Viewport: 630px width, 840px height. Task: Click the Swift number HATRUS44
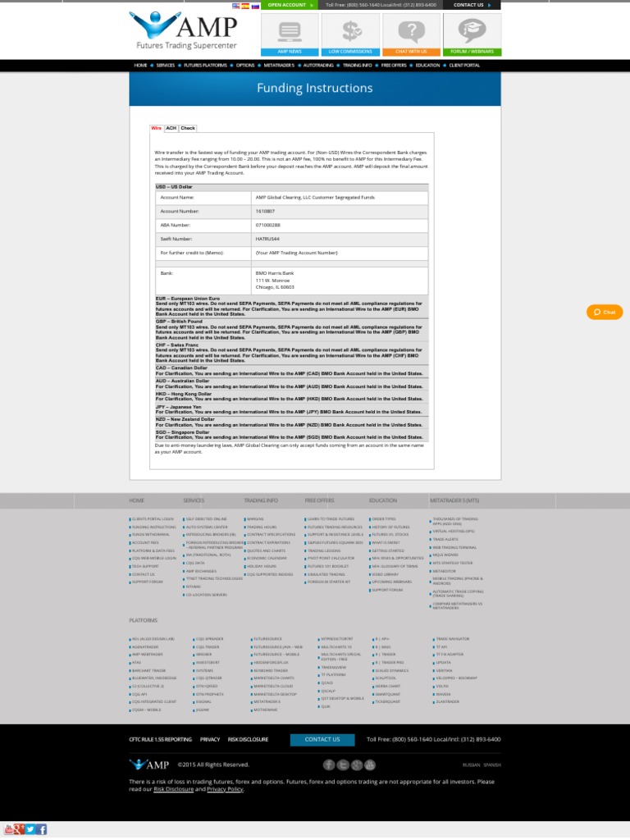coord(267,239)
